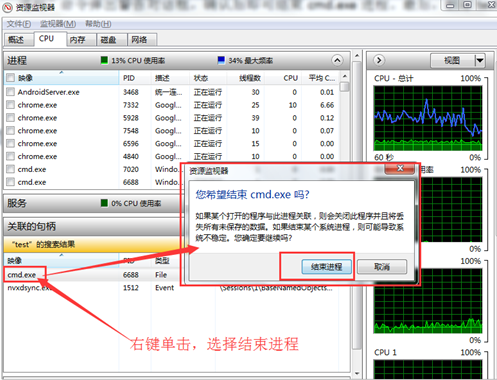Image resolution: width=497 pixels, height=380 pixels.
Task: Click 取消 in the dialog
Action: [382, 267]
